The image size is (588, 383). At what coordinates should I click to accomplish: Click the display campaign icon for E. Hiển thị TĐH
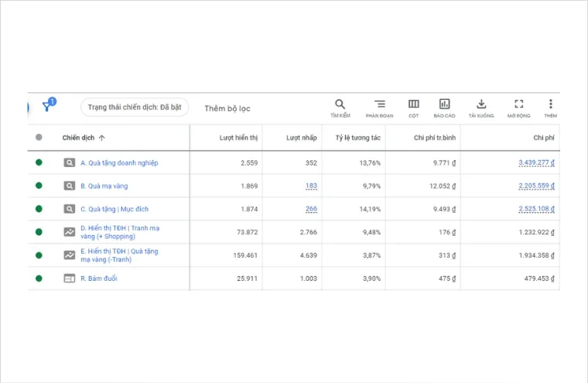tap(70, 255)
